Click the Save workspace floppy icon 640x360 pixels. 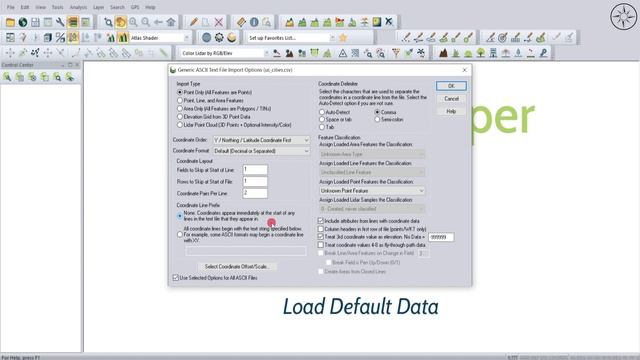pos(36,22)
